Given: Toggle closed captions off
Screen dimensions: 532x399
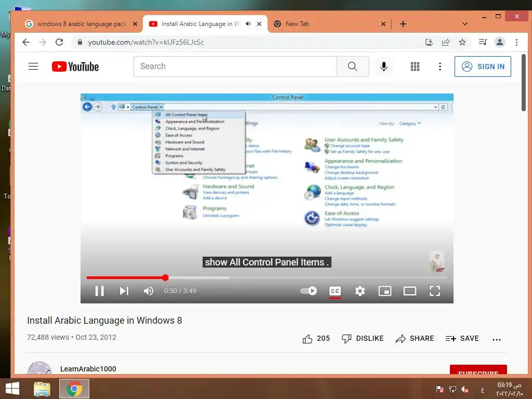Looking at the screenshot, I should click(335, 291).
